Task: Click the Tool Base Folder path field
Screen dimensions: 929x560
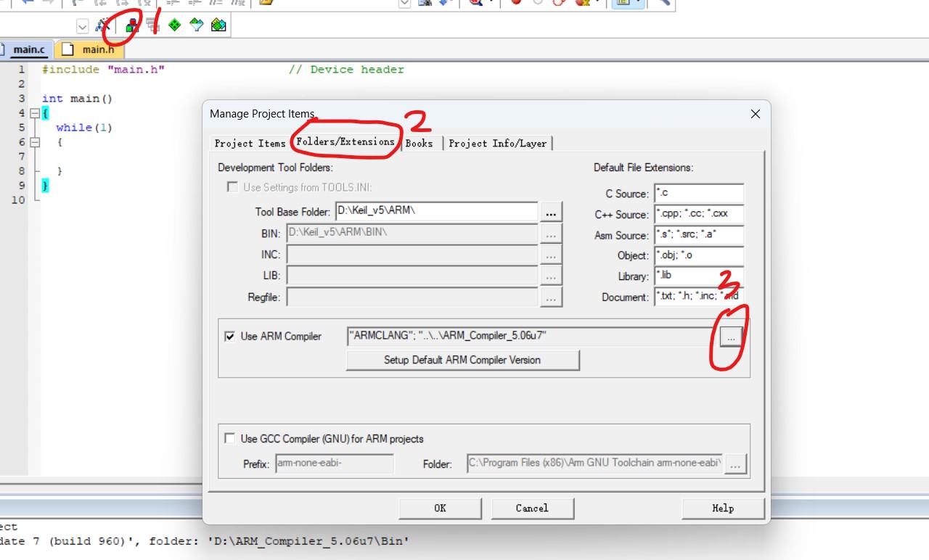Action: (436, 212)
